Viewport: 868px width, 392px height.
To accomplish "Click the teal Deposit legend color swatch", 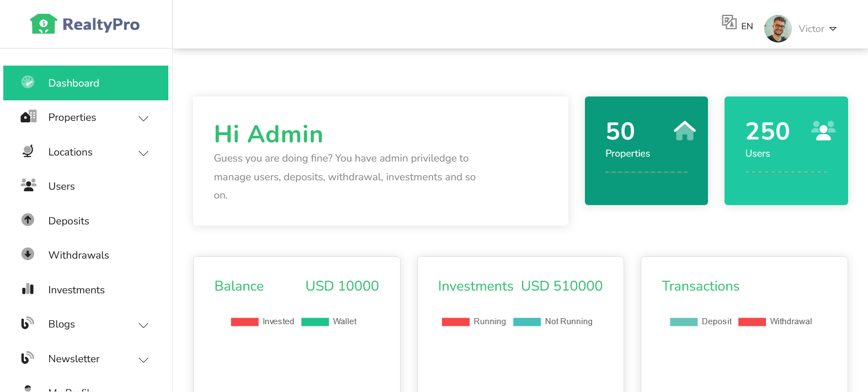I will [x=684, y=322].
